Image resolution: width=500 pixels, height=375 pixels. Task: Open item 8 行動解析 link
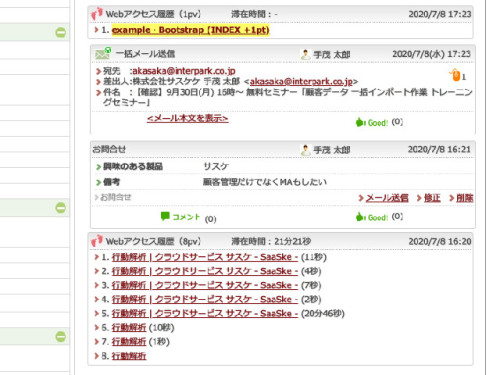129,356
